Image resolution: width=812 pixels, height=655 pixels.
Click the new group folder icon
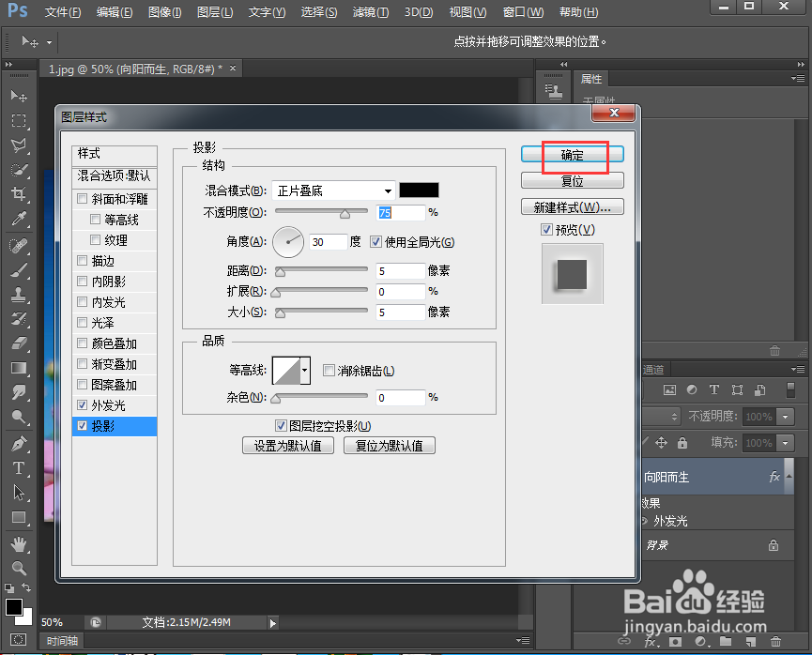coord(726,642)
